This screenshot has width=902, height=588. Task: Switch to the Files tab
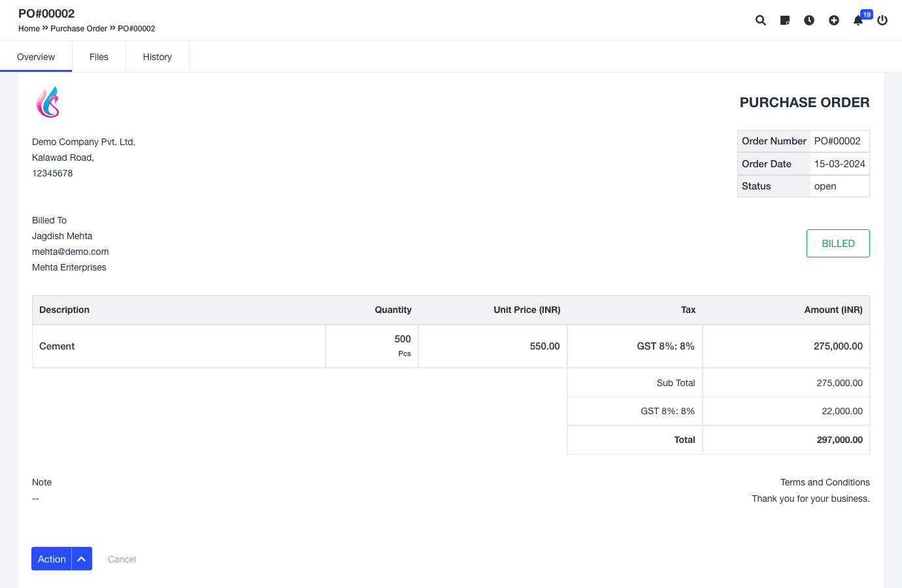coord(99,57)
